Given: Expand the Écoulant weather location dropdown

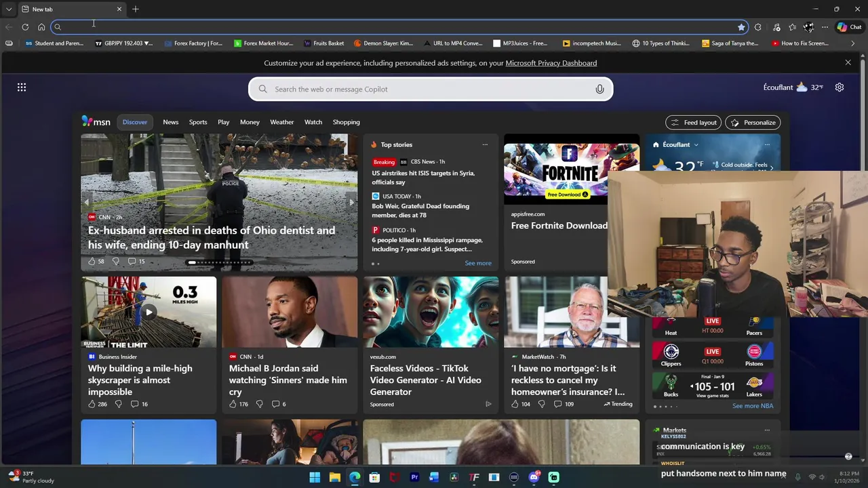Looking at the screenshot, I should pyautogui.click(x=696, y=144).
